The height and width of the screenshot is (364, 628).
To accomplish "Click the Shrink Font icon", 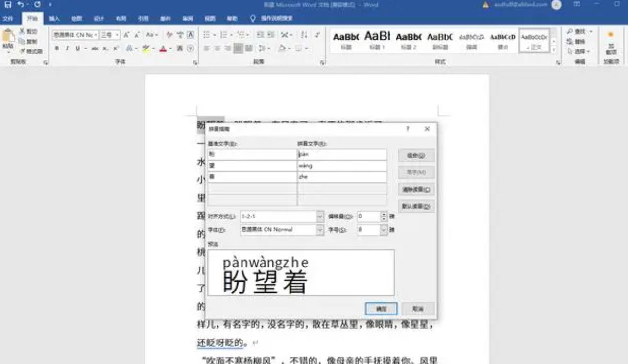I will [137, 35].
